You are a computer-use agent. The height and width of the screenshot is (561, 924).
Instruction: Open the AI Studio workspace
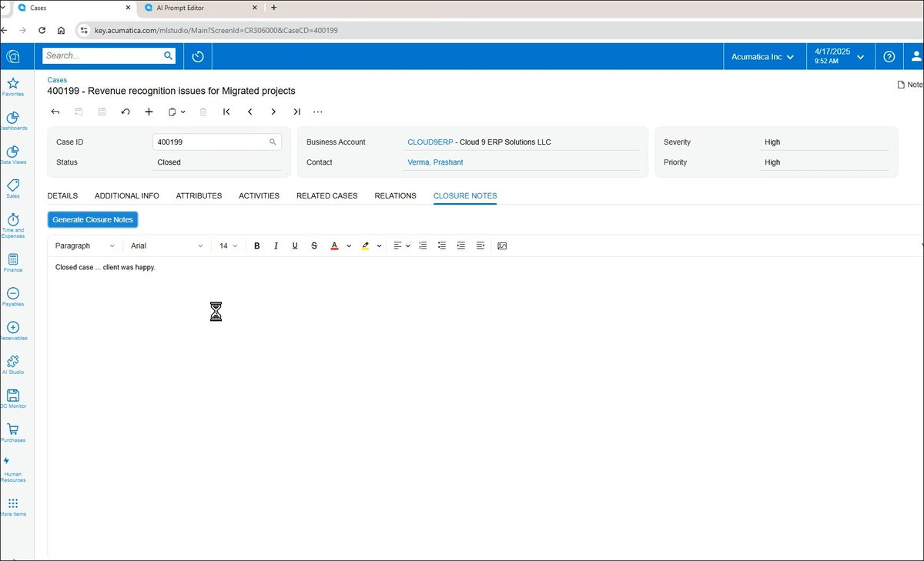coord(12,365)
